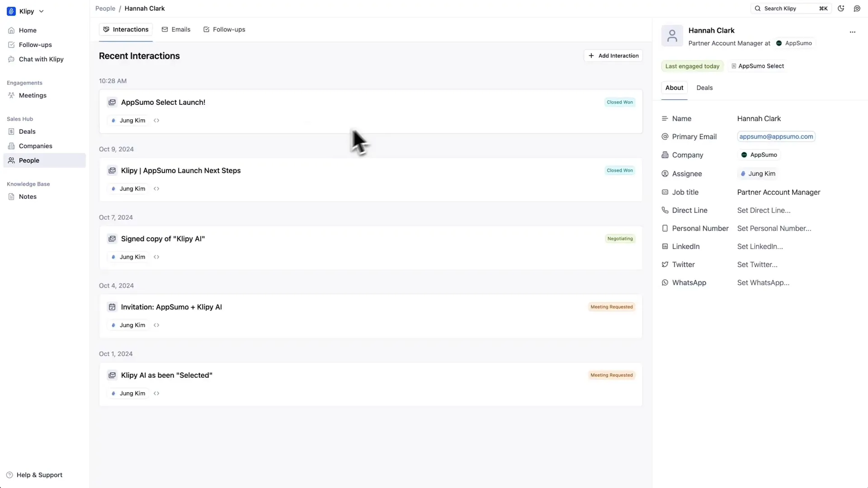Viewport: 868px width, 488px height.
Task: Click AppSumo chip in Company field
Action: tap(759, 155)
